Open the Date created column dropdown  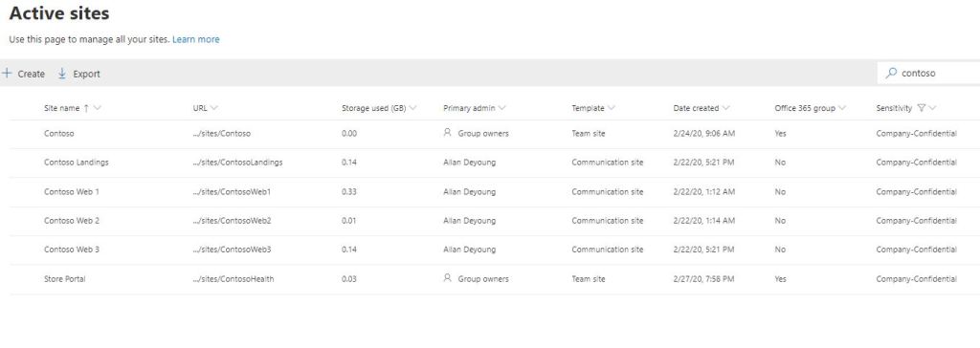tap(725, 108)
